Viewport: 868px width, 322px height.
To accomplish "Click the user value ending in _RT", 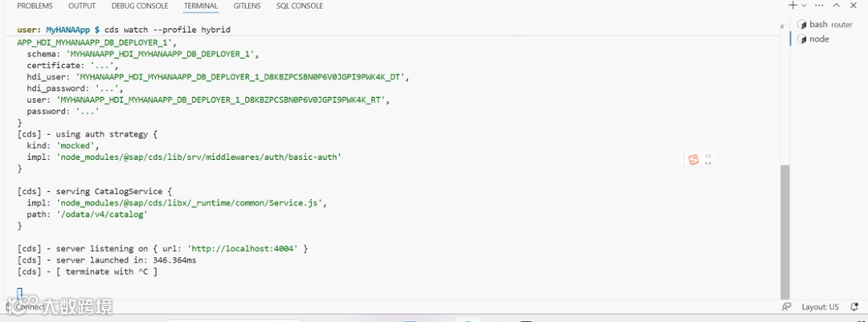I will 223,100.
